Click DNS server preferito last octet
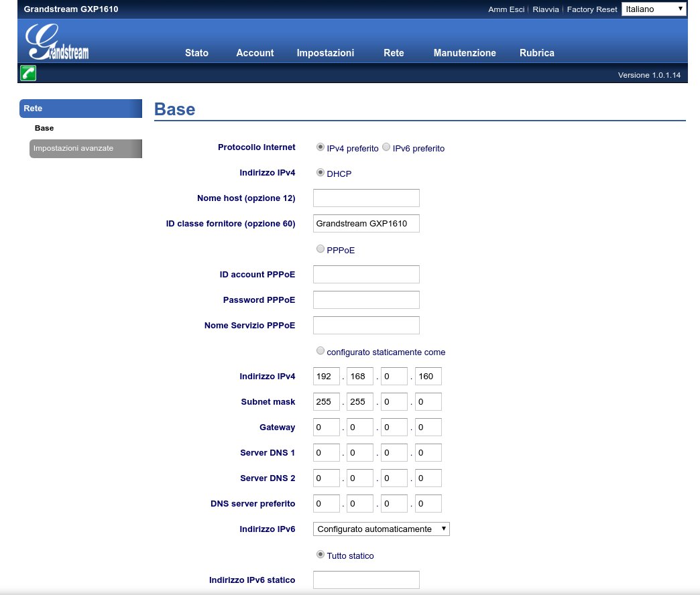This screenshot has height=595, width=700. pos(428,503)
